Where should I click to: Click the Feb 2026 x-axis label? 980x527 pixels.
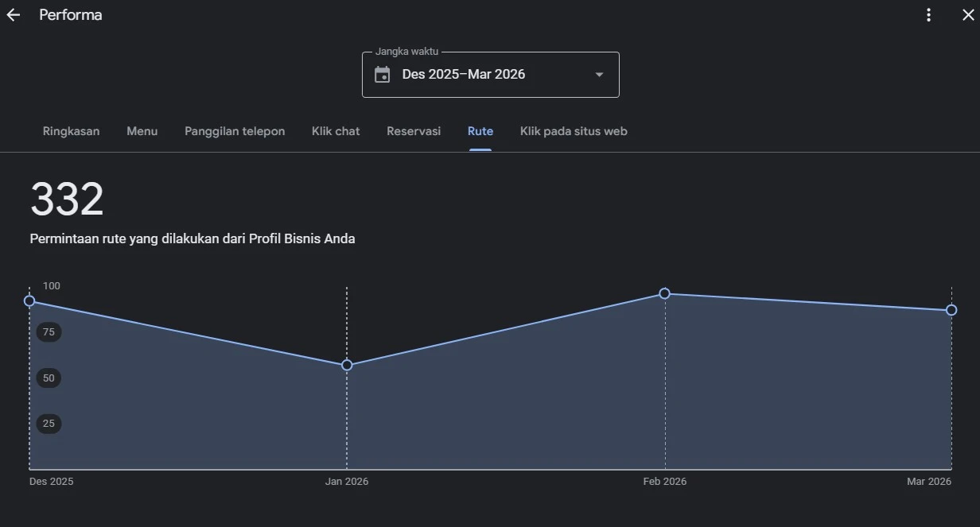(x=665, y=482)
